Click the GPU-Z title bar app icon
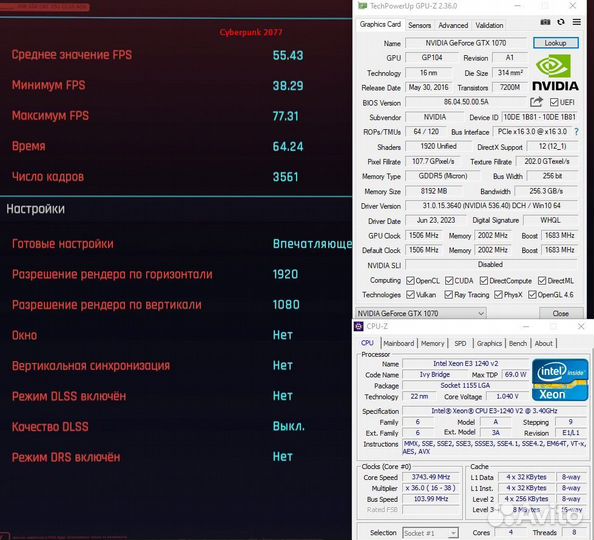Image resolution: width=594 pixels, height=540 pixels. click(363, 6)
